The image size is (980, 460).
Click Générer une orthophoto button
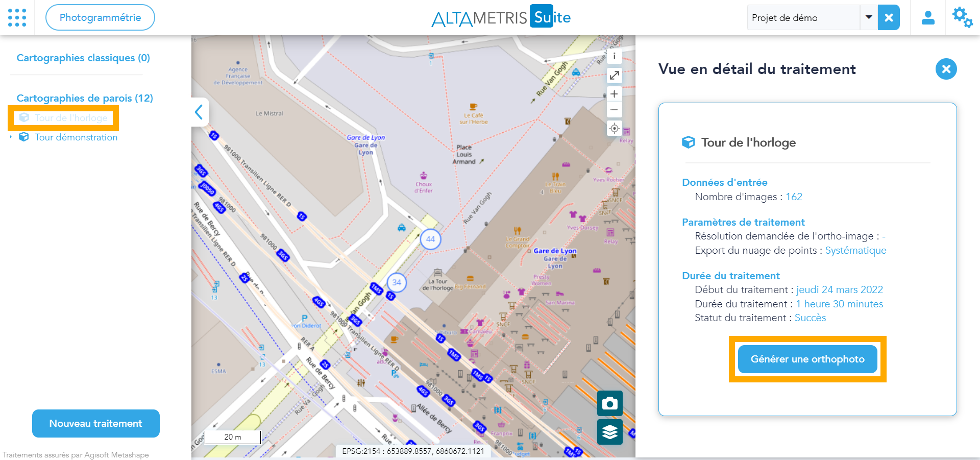807,359
